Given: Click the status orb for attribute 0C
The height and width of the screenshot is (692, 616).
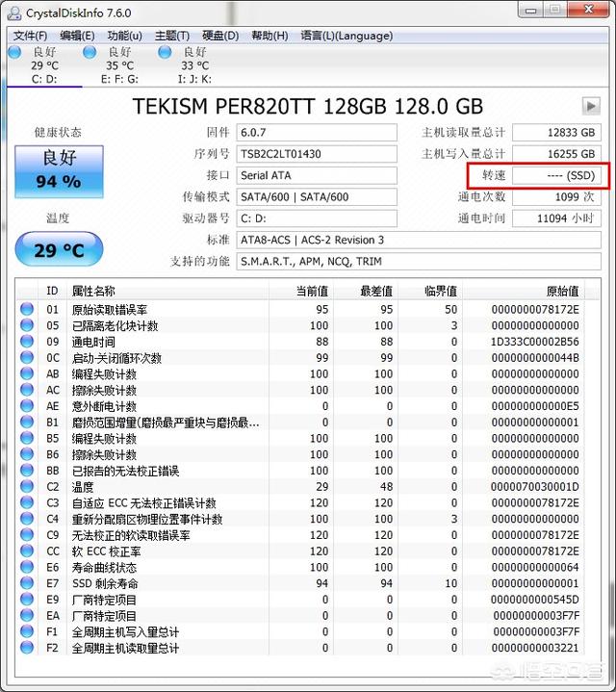Looking at the screenshot, I should pyautogui.click(x=27, y=357).
